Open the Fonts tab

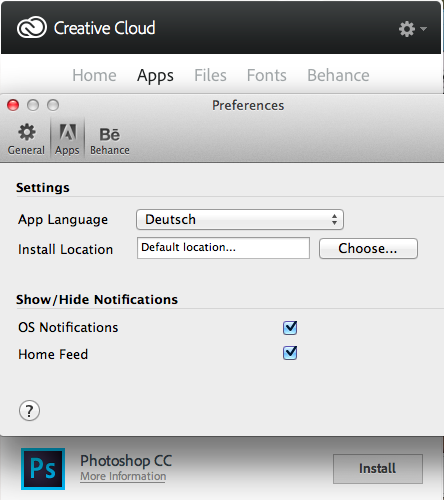click(267, 75)
